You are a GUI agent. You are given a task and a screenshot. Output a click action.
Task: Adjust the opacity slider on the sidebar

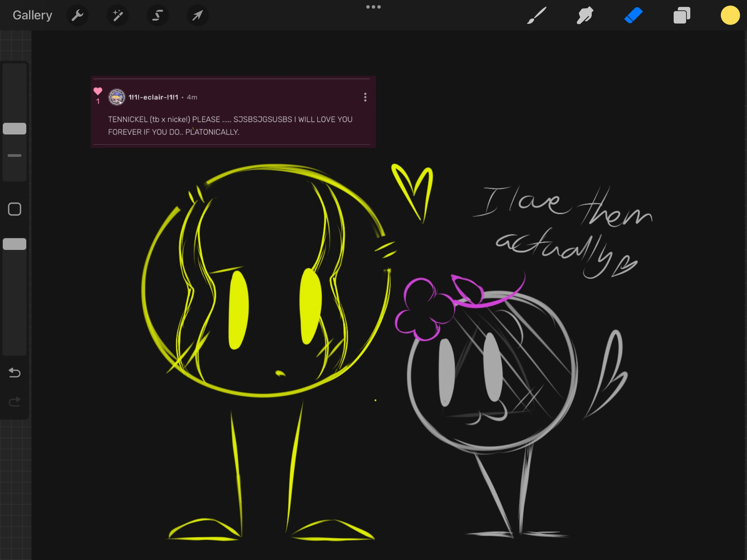(15, 244)
